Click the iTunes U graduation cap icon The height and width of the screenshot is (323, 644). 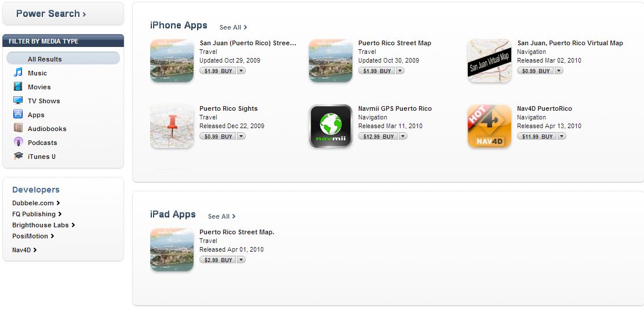pos(19,157)
